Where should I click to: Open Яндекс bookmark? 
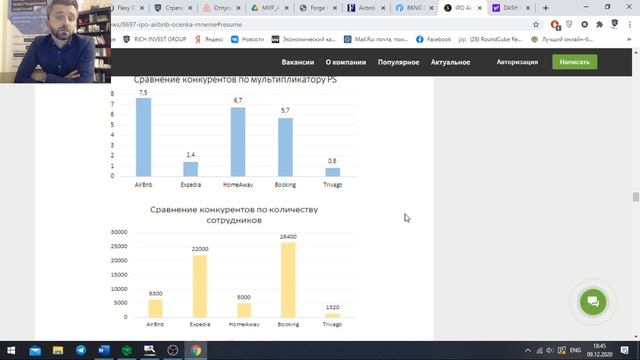coord(209,39)
